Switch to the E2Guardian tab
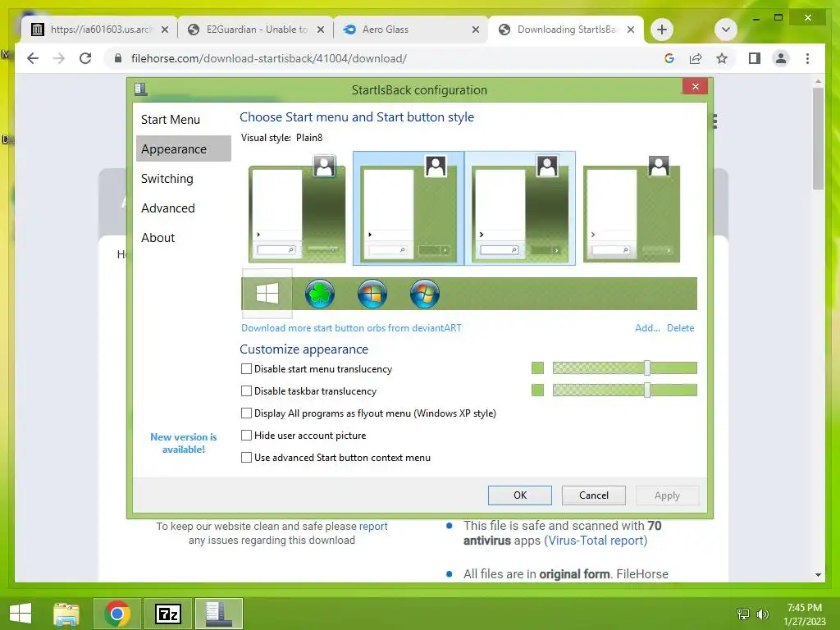 (257, 30)
